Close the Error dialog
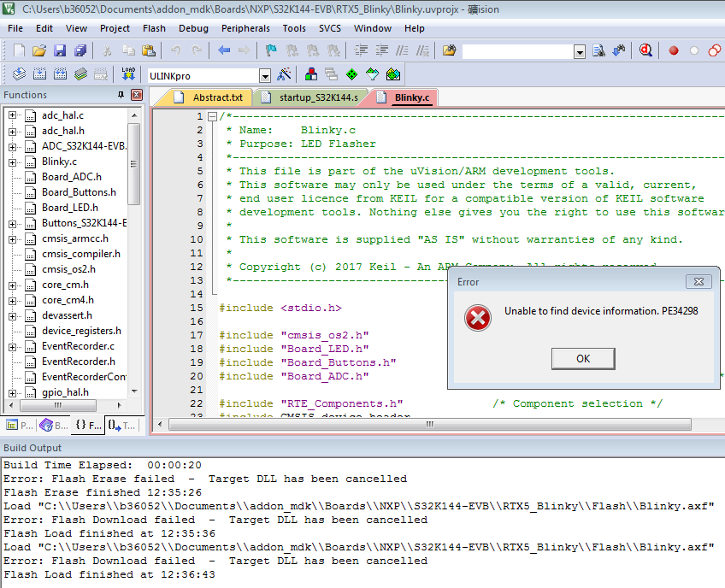Image resolution: width=725 pixels, height=588 pixels. 698,281
